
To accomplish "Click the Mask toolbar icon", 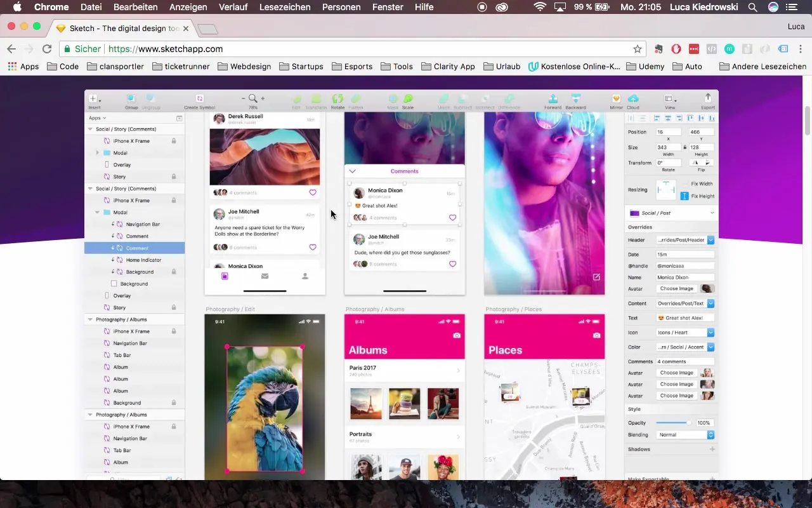I will (393, 98).
